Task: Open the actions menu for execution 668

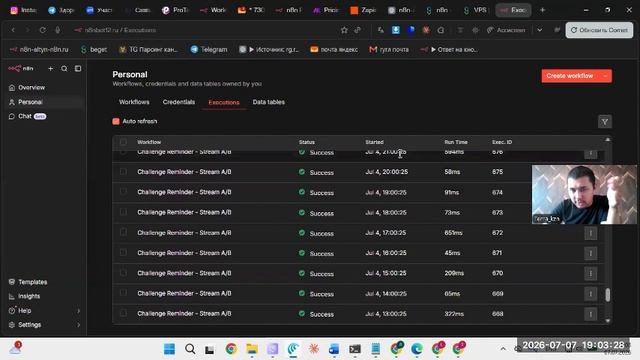Action: click(591, 314)
